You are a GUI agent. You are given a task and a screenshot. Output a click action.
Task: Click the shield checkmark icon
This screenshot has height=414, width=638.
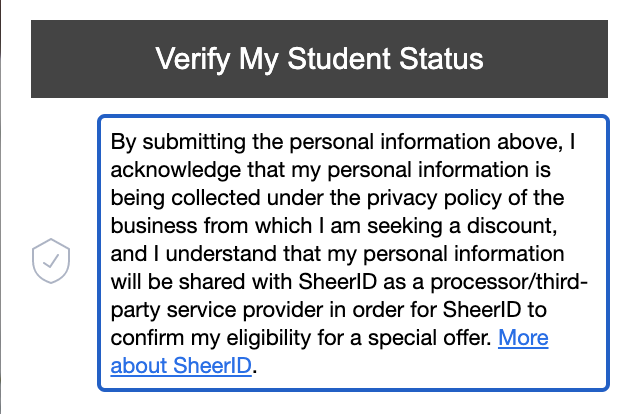coord(51,261)
